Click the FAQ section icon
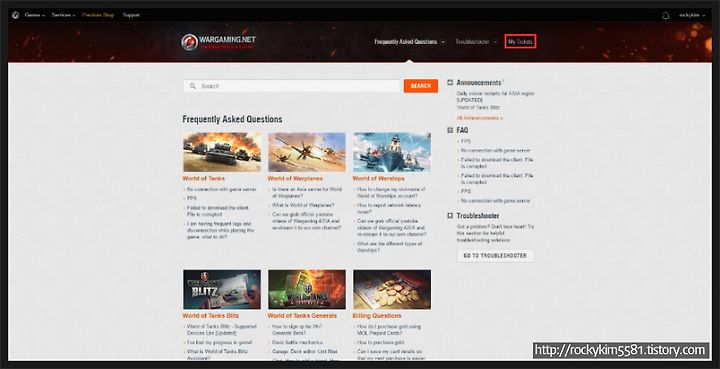Image resolution: width=720 pixels, height=369 pixels. (x=450, y=130)
